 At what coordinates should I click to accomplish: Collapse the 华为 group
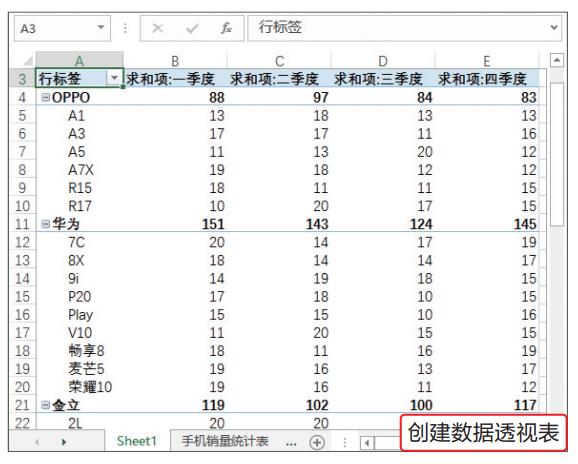coord(45,224)
